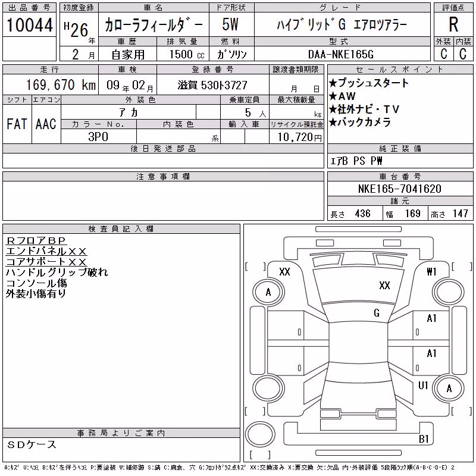
Task: Click the length value 436
Action: coord(362,214)
